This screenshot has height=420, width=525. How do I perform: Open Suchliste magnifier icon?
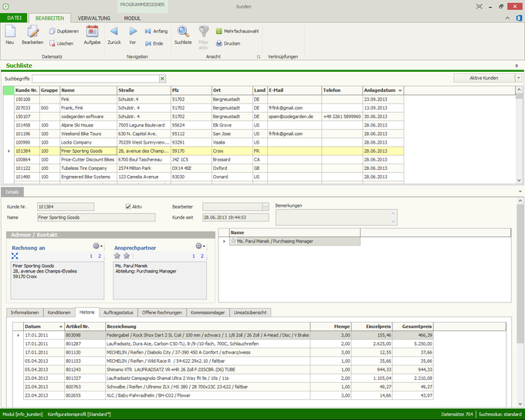[x=183, y=32]
